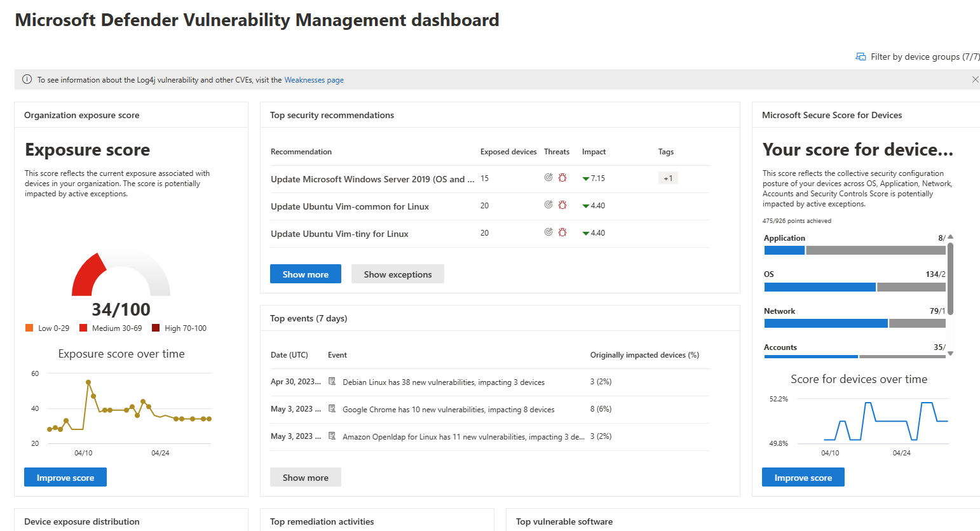
Task: Click bug icon for Windows Server 2019 row
Action: (562, 178)
